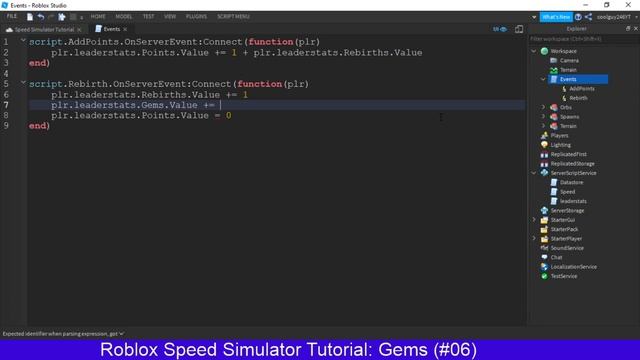Close the Speed Simulator Tutorial tab

[x=79, y=29]
